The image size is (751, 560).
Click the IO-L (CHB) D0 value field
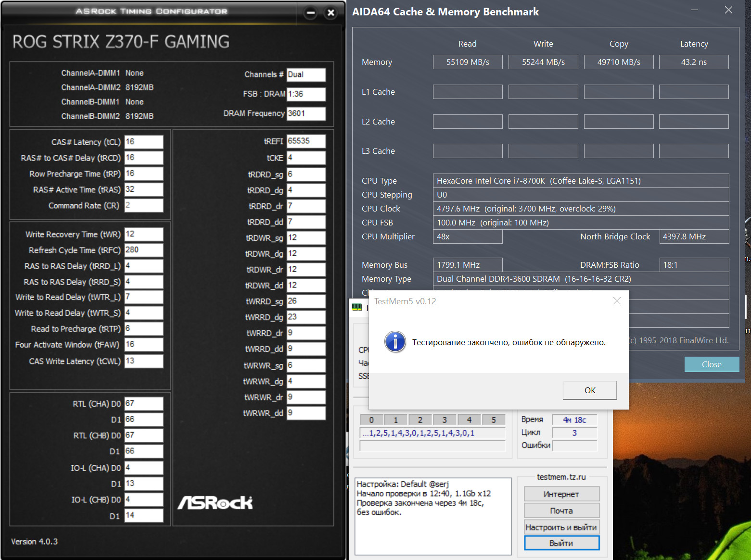(x=144, y=499)
